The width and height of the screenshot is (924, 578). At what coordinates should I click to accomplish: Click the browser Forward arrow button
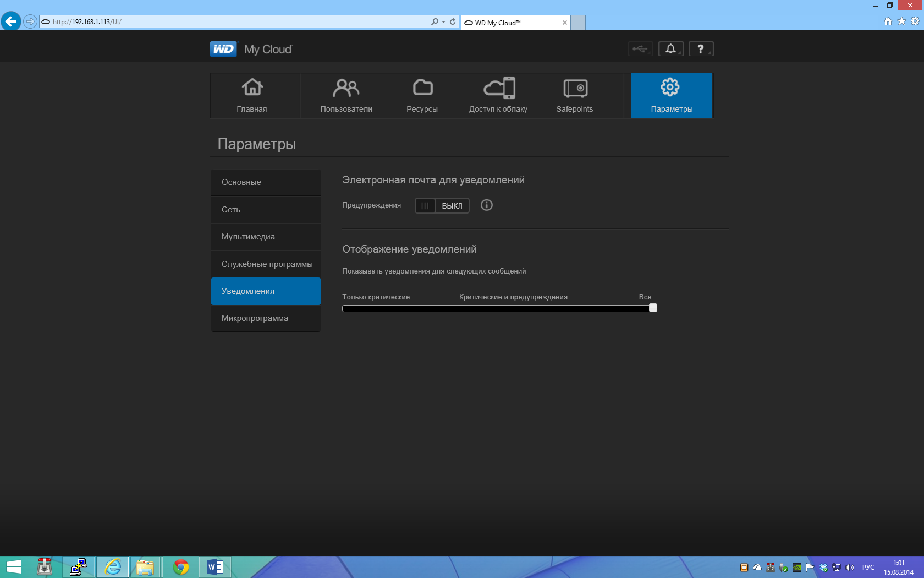tap(30, 22)
